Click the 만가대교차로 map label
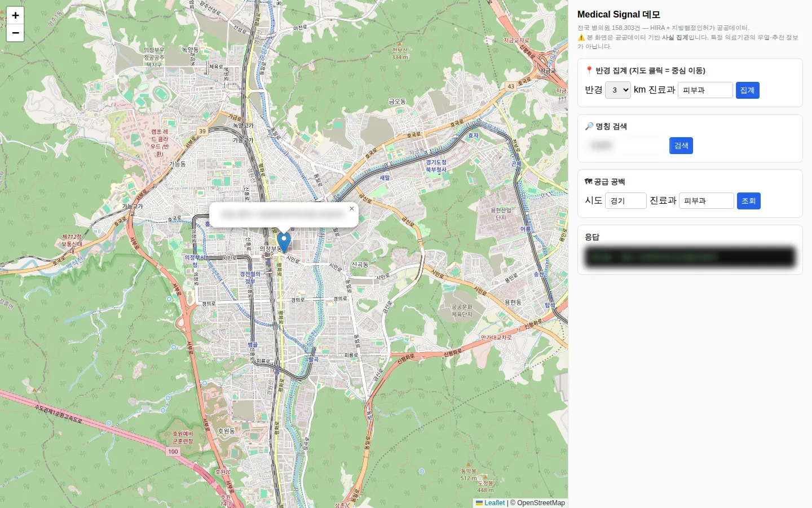812x508 pixels. click(x=496, y=338)
